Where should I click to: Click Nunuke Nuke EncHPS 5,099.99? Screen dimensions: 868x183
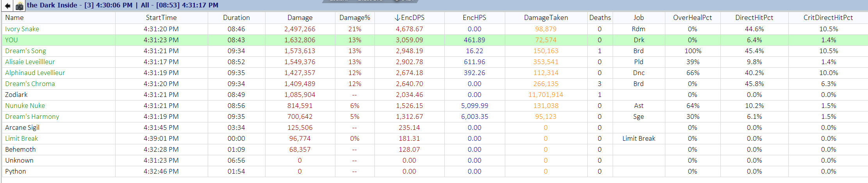474,106
